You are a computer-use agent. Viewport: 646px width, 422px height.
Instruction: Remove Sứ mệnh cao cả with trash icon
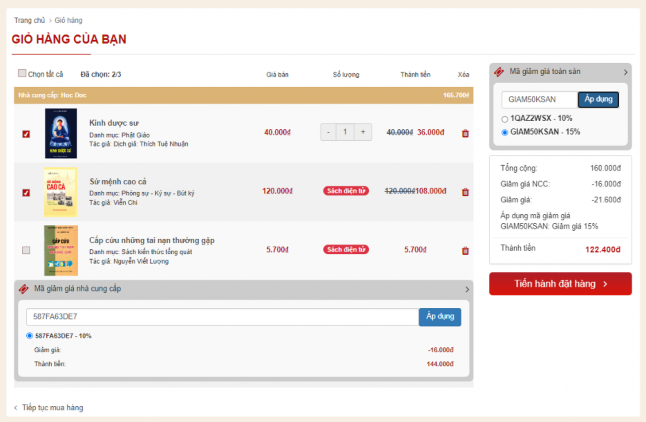coord(464,192)
